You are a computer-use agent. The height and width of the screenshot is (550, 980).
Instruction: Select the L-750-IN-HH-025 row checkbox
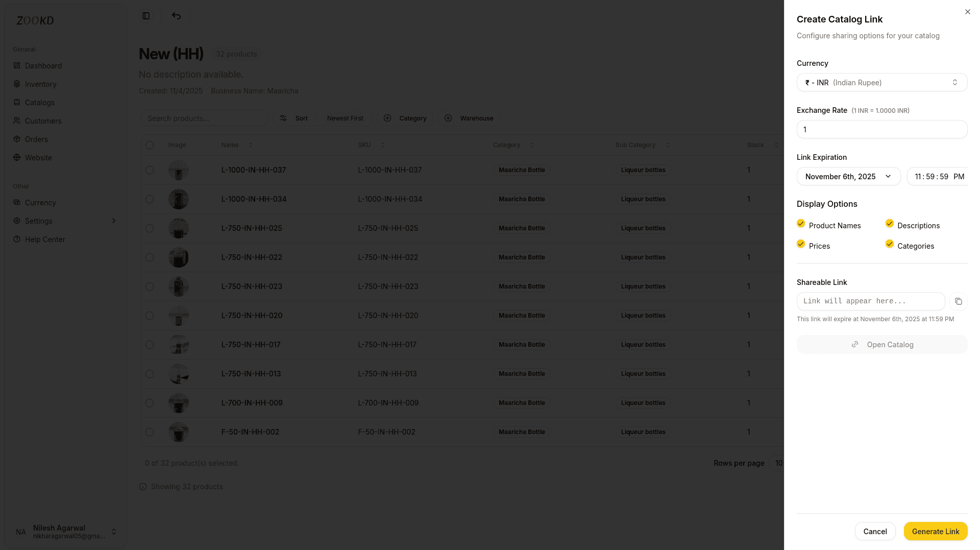pos(150,228)
